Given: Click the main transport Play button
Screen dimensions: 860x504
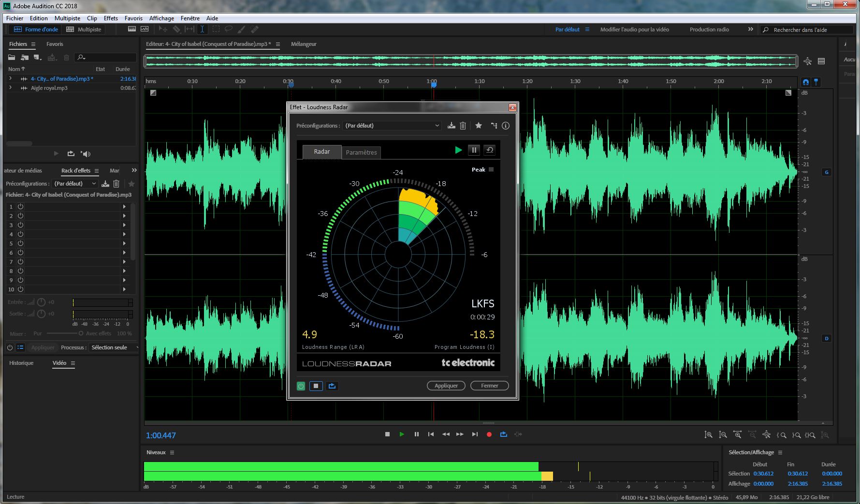Looking at the screenshot, I should click(402, 434).
